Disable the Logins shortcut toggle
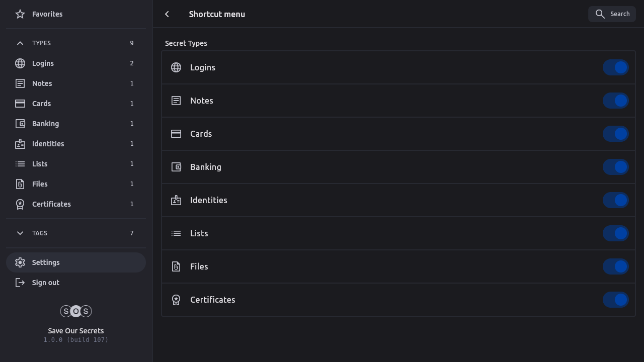Screen dimensions: 644x362 point(615,67)
